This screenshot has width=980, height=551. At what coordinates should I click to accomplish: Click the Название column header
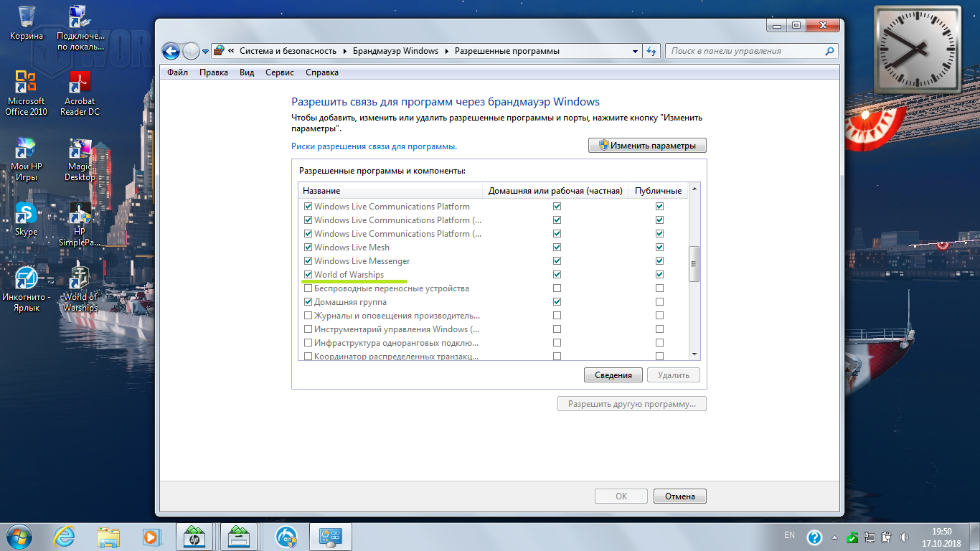pos(390,191)
